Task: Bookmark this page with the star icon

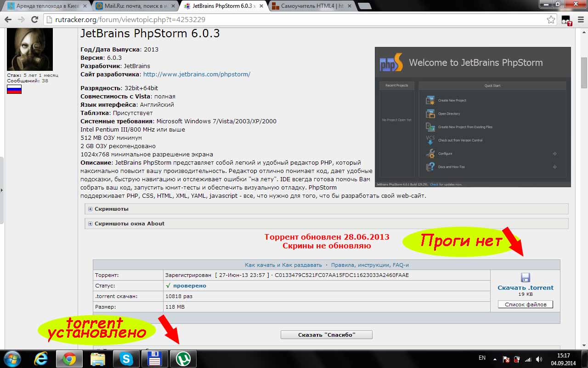Action: click(x=551, y=20)
